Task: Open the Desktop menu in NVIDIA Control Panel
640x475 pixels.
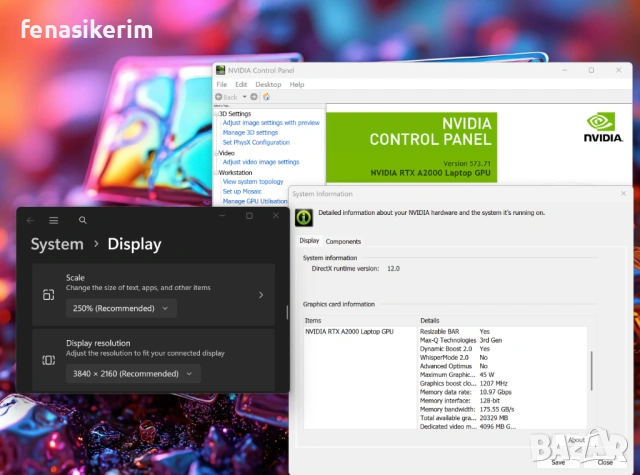Action: [268, 84]
